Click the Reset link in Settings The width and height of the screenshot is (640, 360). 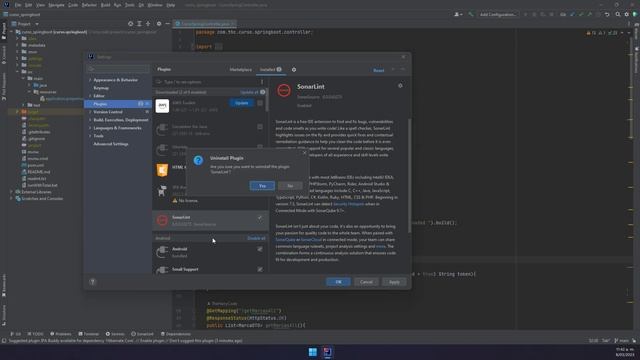coord(378,70)
